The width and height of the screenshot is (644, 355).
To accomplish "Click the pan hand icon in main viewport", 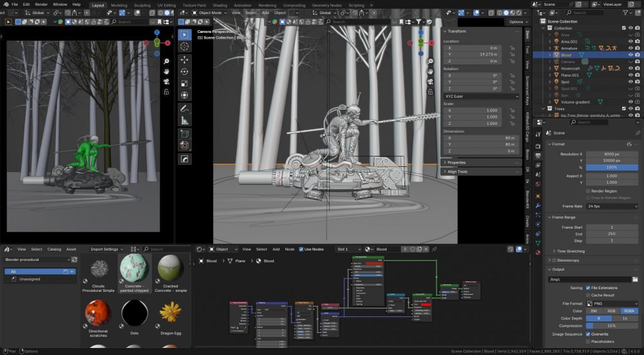I will 430,72.
